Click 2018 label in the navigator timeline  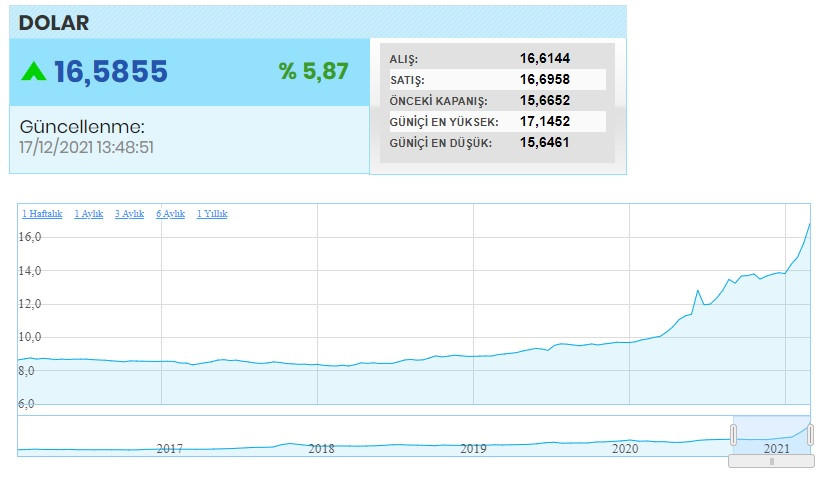[x=321, y=448]
